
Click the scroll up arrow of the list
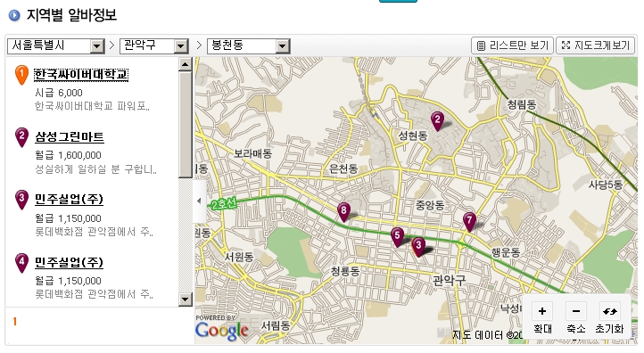pyautogui.click(x=186, y=64)
